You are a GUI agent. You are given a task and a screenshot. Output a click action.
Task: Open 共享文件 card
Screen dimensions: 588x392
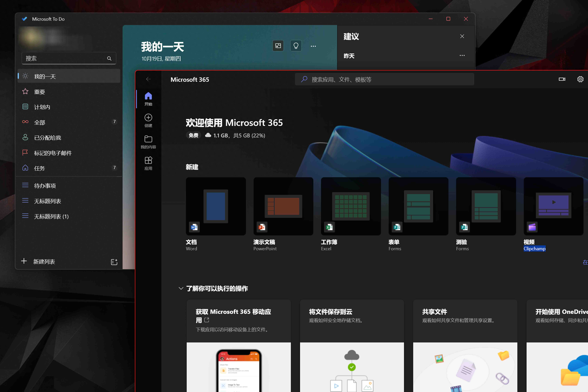coord(465,346)
